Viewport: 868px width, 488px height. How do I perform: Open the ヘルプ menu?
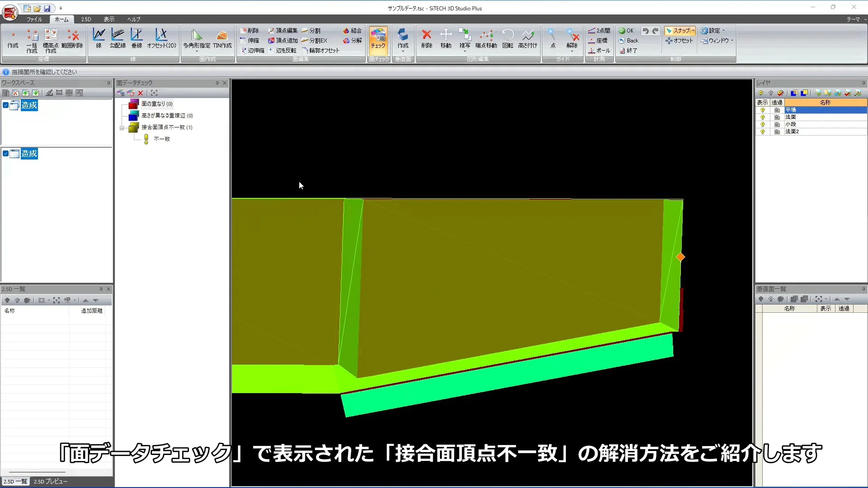(133, 19)
